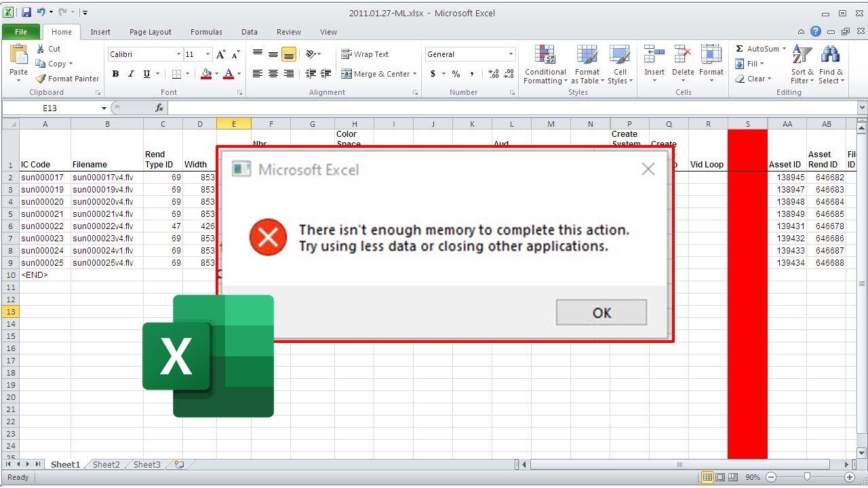The height and width of the screenshot is (488, 868).
Task: Decrease the font size
Action: (x=236, y=54)
